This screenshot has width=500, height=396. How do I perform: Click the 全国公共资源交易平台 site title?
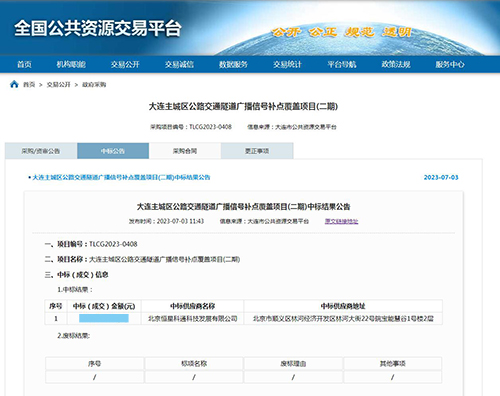(97, 28)
